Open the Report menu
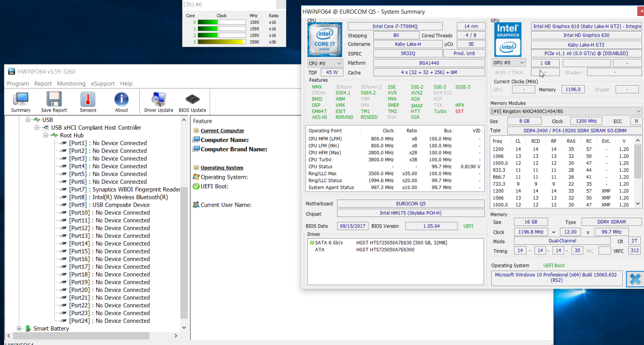The height and width of the screenshot is (345, 644). coord(43,83)
